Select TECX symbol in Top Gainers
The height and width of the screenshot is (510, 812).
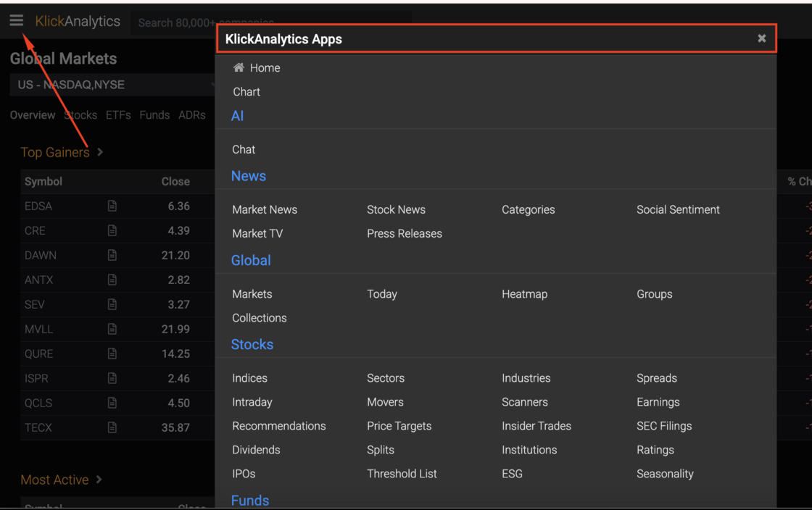[x=38, y=427]
